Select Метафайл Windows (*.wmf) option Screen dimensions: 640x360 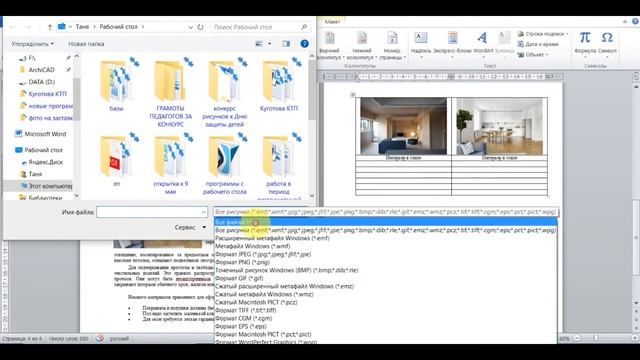(x=385, y=246)
